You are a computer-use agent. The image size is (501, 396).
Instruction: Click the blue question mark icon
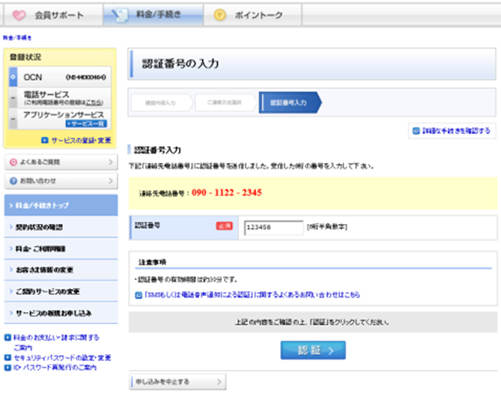[13, 181]
